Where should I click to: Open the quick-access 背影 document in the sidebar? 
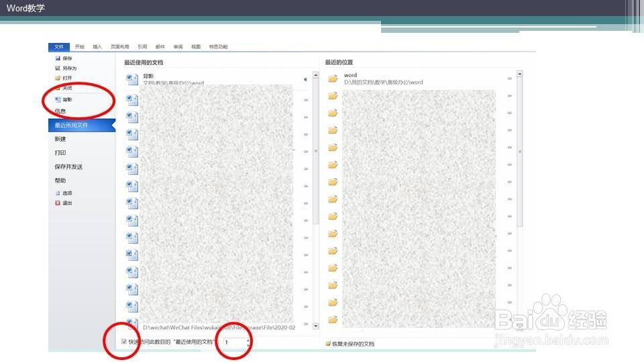(64, 99)
